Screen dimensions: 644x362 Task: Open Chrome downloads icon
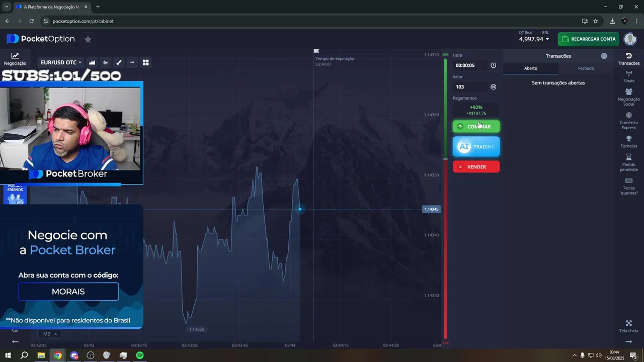[612, 21]
